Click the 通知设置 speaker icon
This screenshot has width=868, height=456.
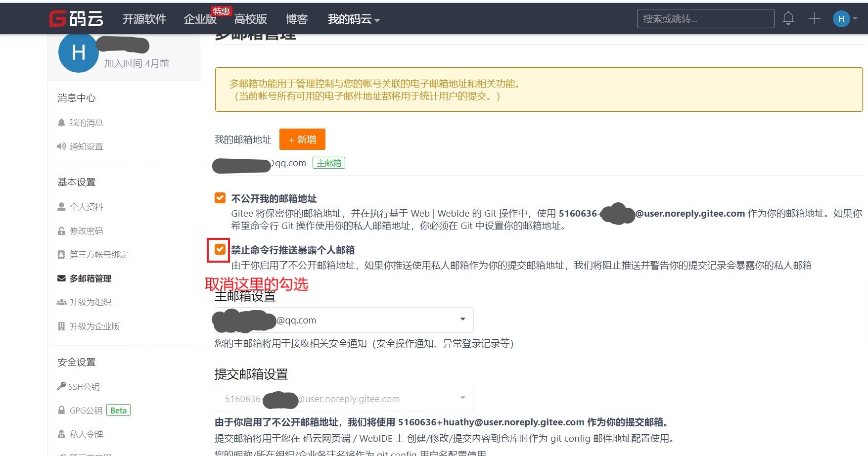tap(61, 146)
